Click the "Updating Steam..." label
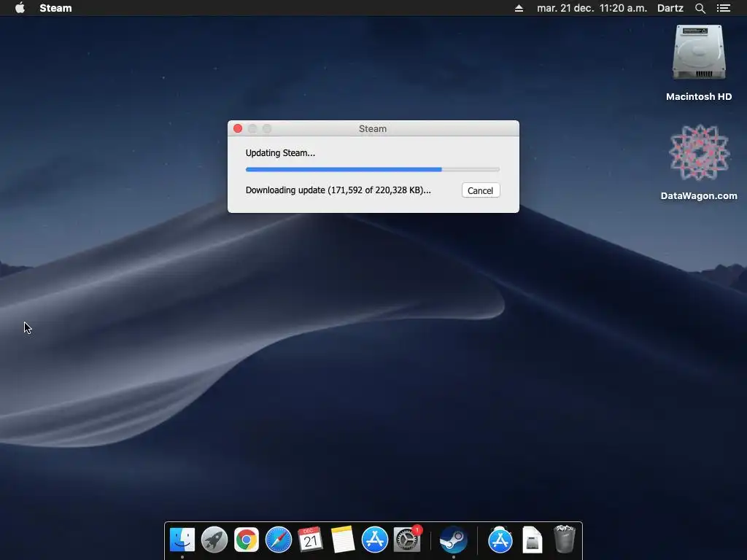The width and height of the screenshot is (747, 560). tap(280, 153)
